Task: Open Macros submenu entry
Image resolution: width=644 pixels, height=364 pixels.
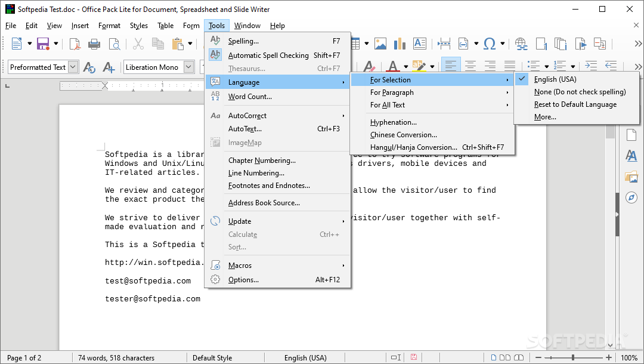Action: click(x=278, y=266)
